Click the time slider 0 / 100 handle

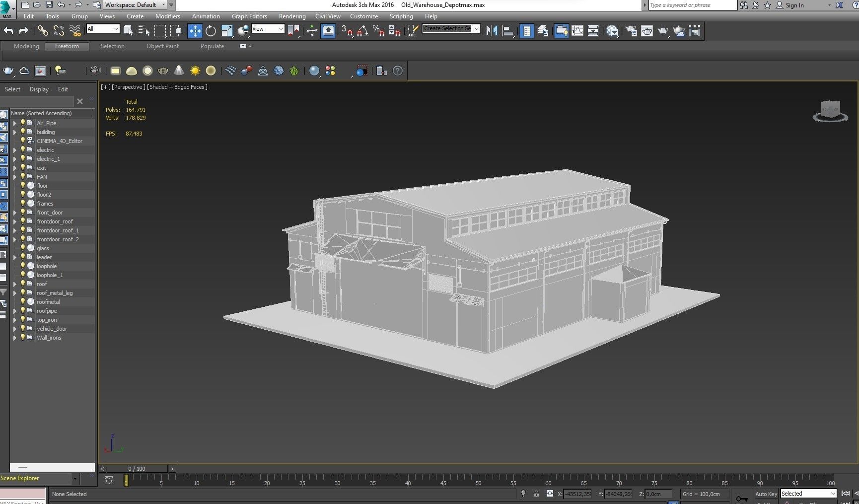click(137, 469)
